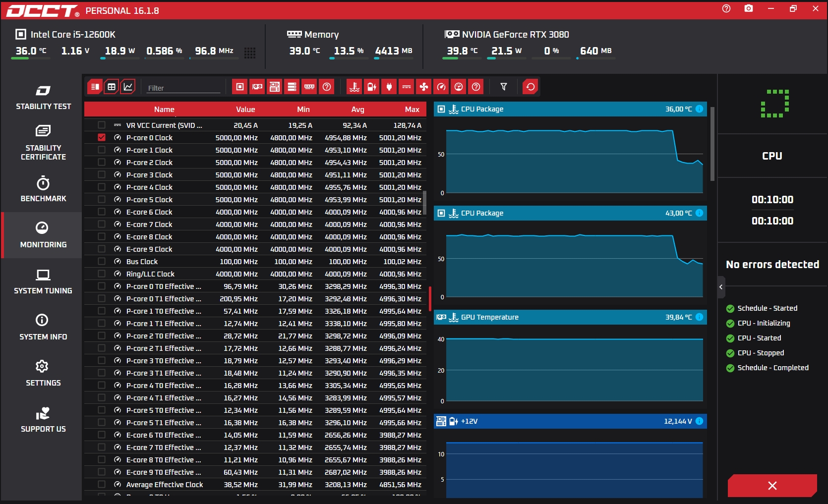This screenshot has height=504, width=828.
Task: Click the red X button in test panel
Action: point(772,486)
